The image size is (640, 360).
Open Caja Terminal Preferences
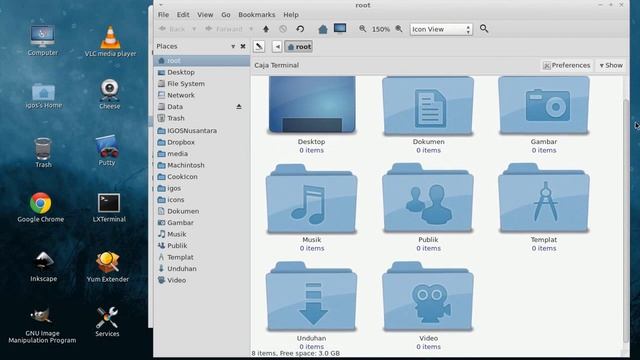pos(567,65)
